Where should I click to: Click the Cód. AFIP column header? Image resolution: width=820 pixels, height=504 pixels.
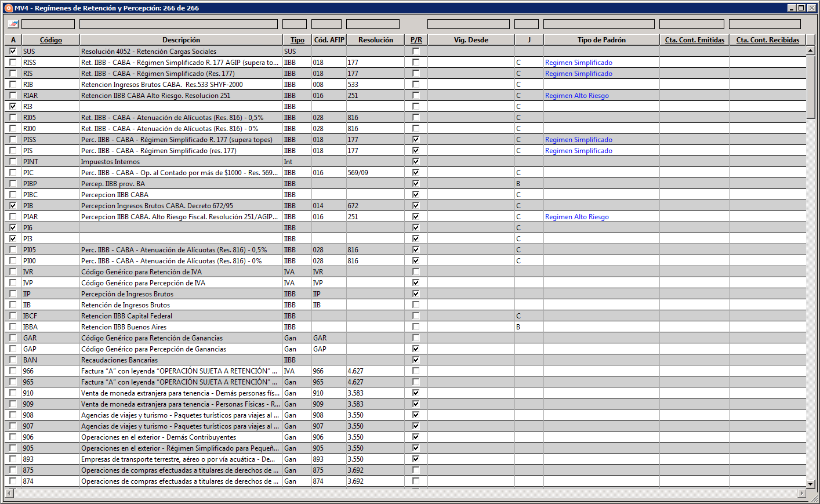[329, 40]
